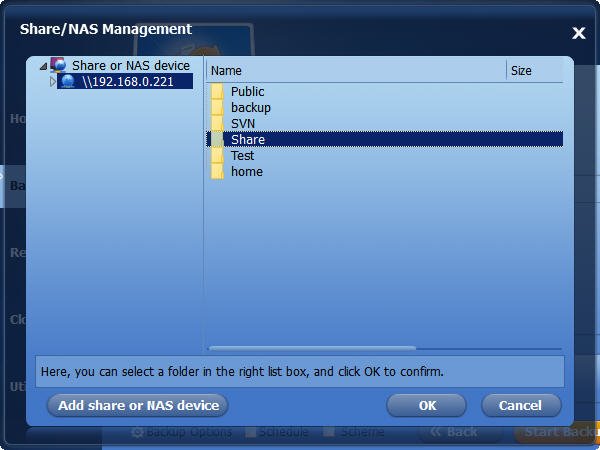Click the network globe icon beside 192.168.0.221
600x450 pixels.
[68, 81]
